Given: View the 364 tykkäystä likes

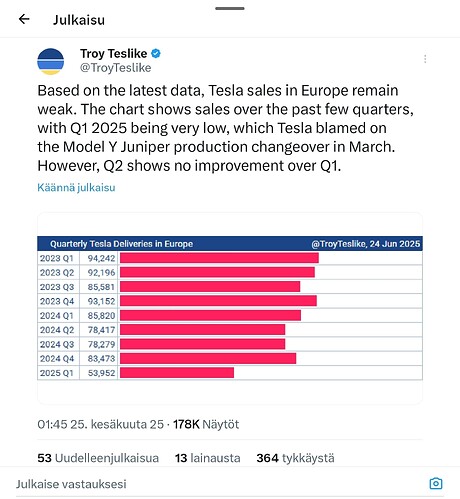Looking at the screenshot, I should pos(295,458).
